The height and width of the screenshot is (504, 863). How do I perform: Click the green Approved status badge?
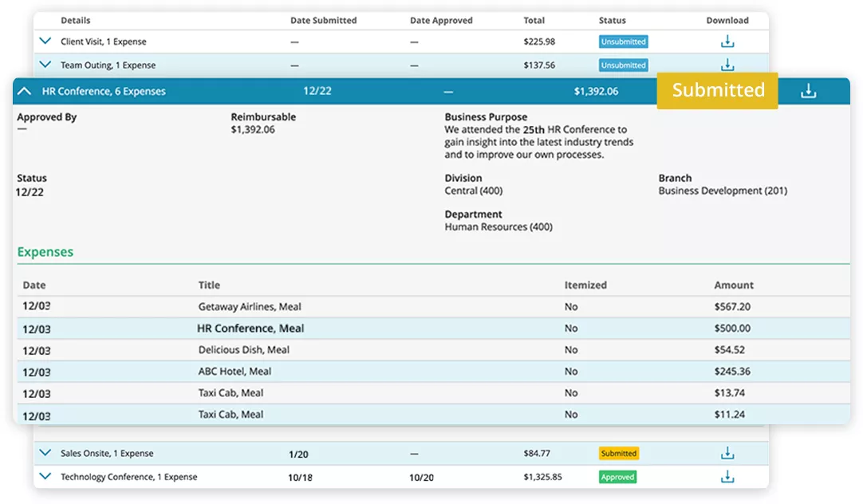617,477
